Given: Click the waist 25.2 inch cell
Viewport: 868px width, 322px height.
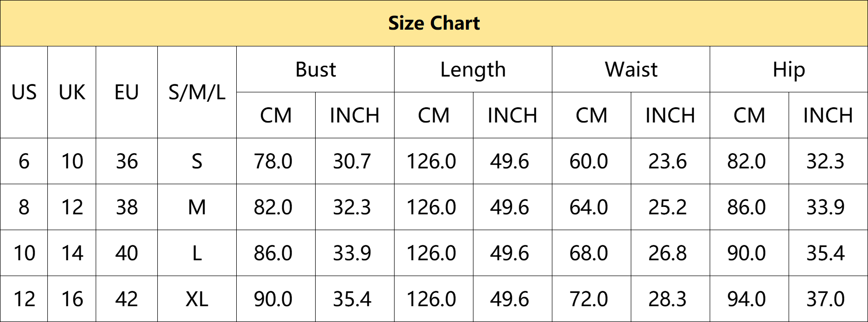Looking at the screenshot, I should 671,207.
